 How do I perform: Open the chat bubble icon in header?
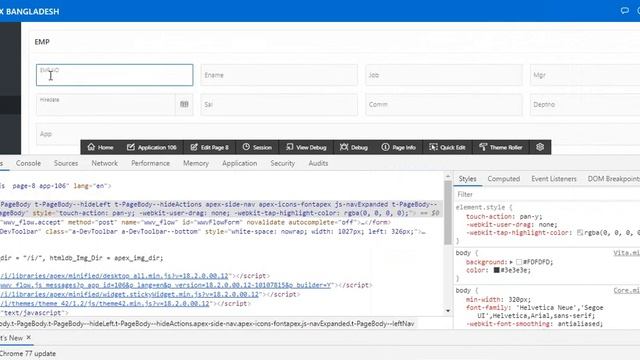point(624,11)
